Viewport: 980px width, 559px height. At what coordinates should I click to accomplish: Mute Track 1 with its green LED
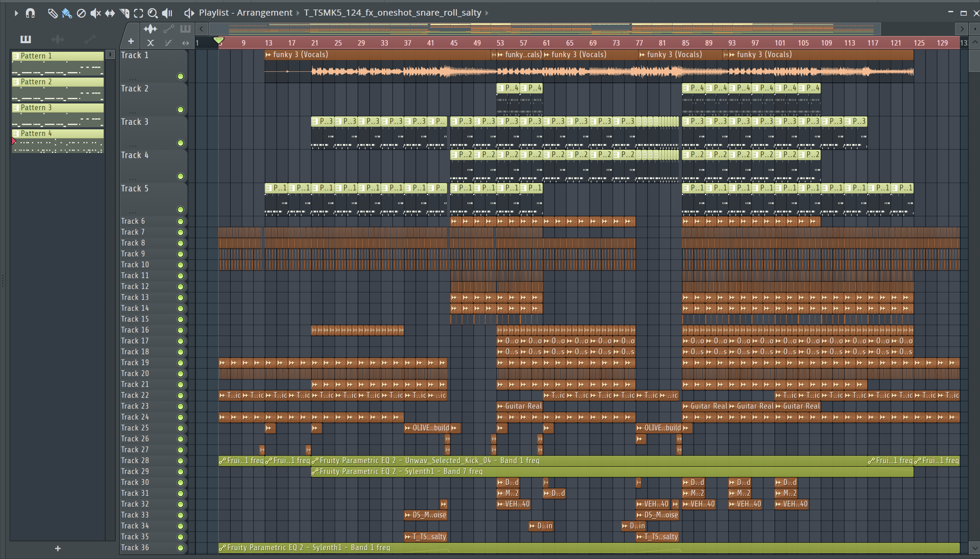pos(180,77)
